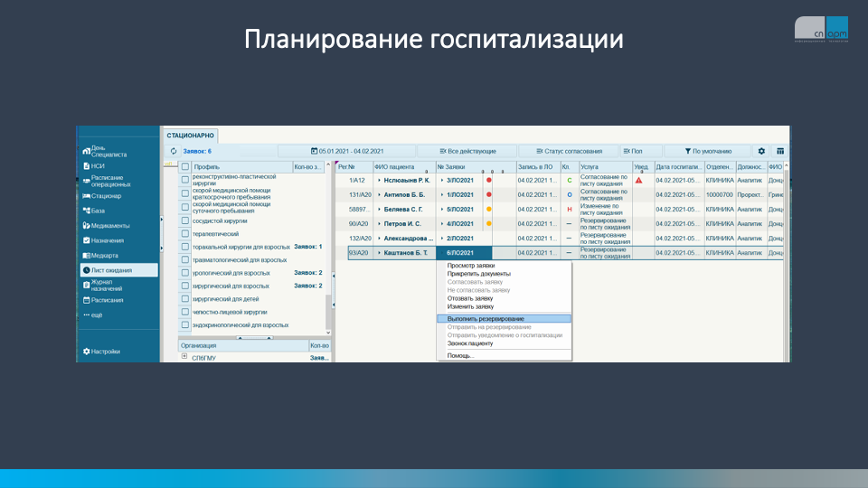Open Назначения section
This screenshot has height=488, width=868.
click(103, 240)
